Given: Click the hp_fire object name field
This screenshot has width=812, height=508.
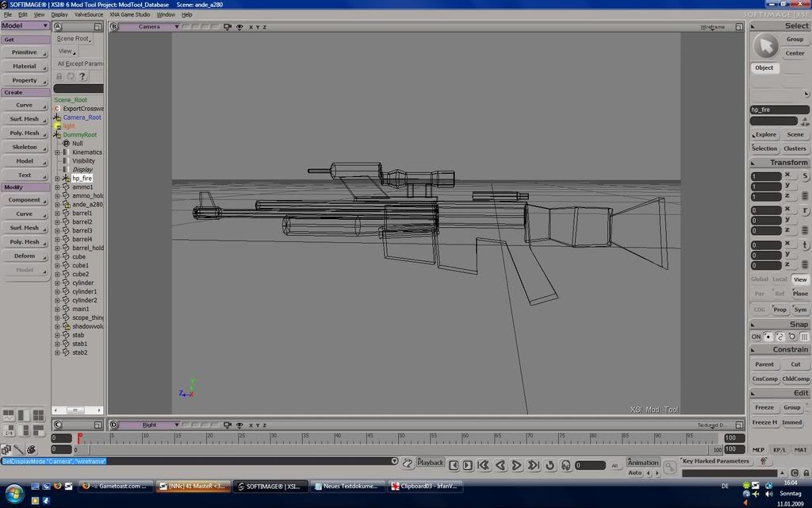Looking at the screenshot, I should click(779, 110).
